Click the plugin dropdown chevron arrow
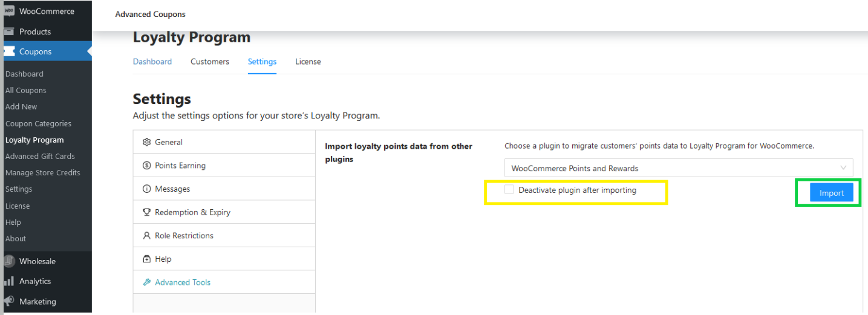Image resolution: width=868 pixels, height=315 pixels. click(x=843, y=168)
